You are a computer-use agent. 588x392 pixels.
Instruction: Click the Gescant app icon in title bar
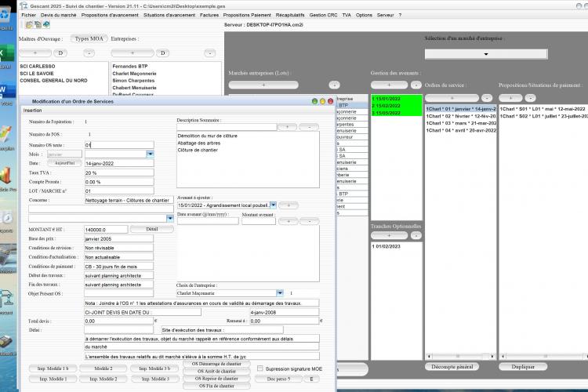[24, 5]
